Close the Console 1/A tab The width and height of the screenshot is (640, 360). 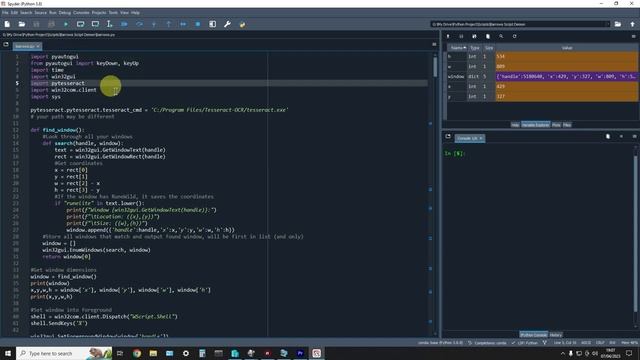(x=481, y=138)
